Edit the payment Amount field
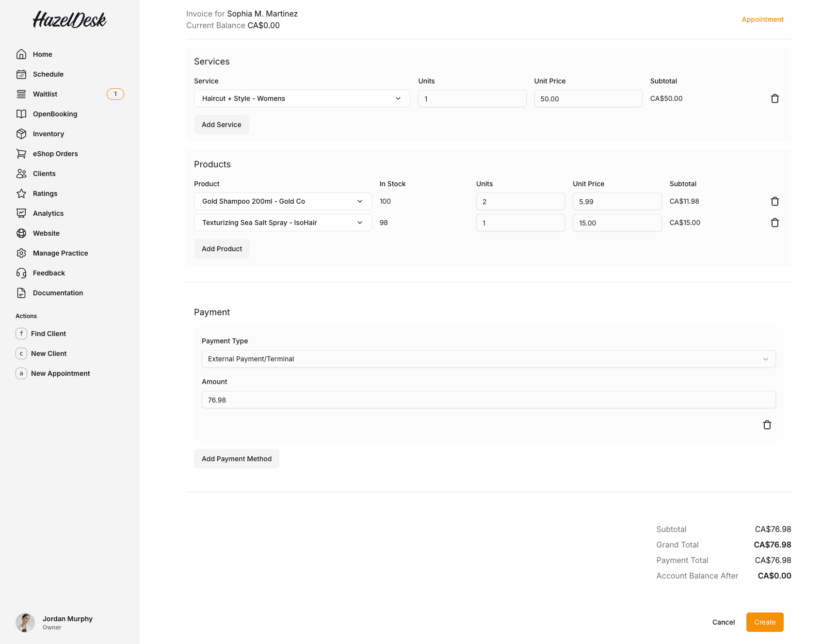 point(488,400)
